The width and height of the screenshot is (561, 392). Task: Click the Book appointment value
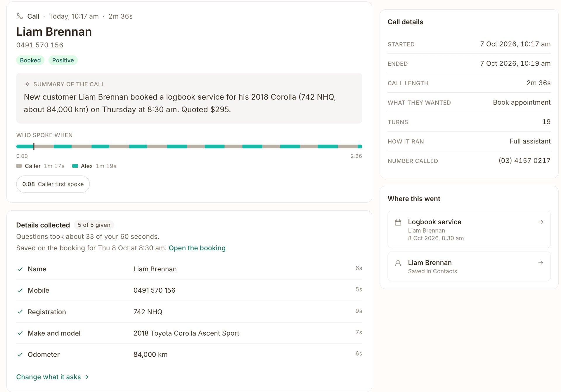(x=522, y=103)
